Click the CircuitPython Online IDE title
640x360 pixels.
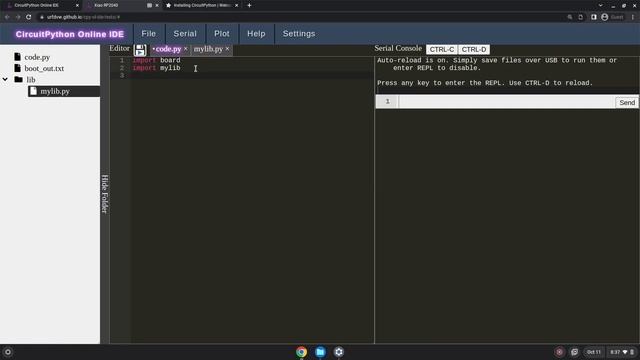pos(70,34)
